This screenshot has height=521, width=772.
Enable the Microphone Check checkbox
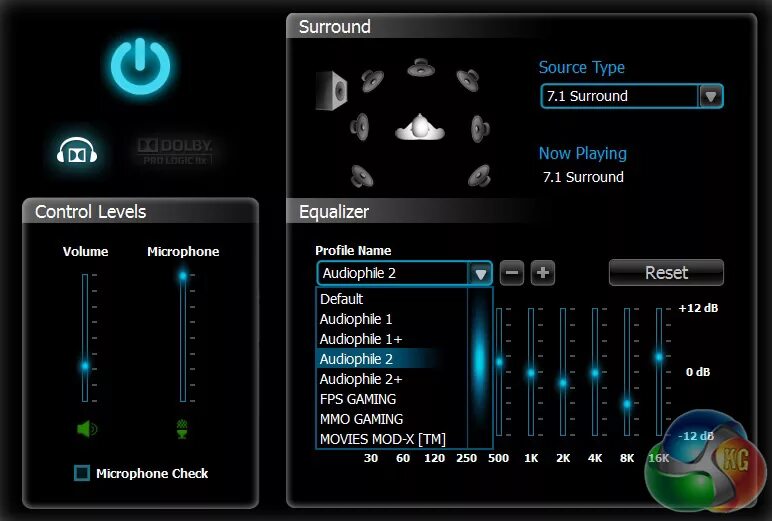[82, 473]
